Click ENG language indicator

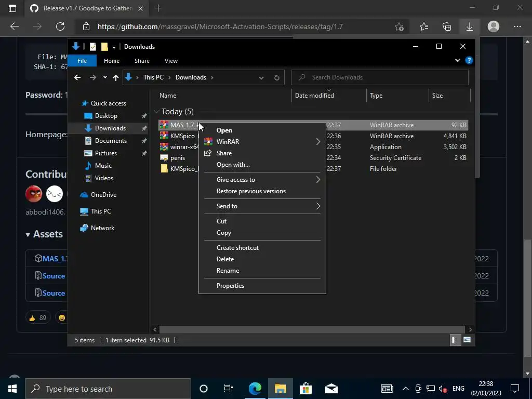[x=458, y=389]
